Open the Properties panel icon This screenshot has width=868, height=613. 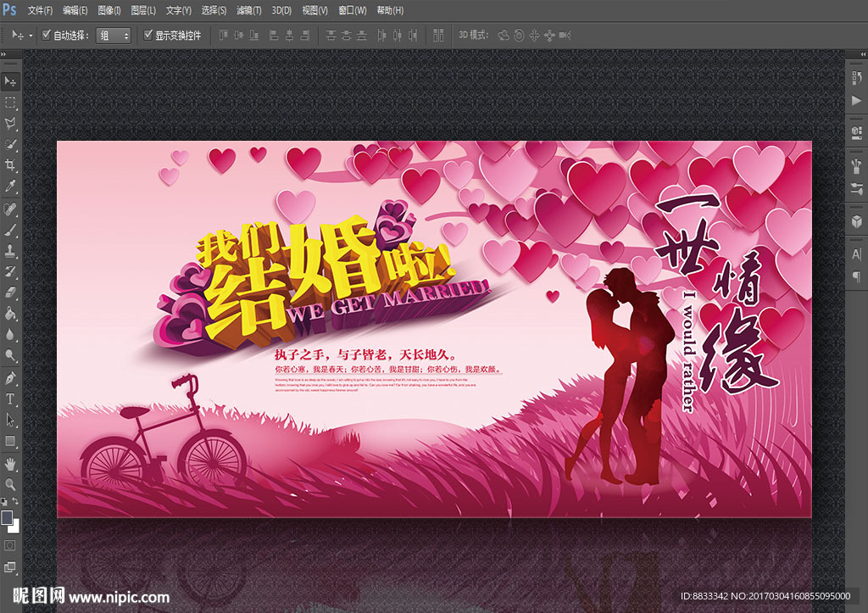pyautogui.click(x=856, y=132)
